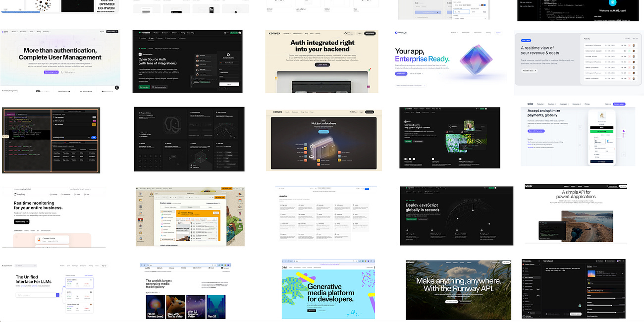Screen dimensions: 644x322
Task: Open the Clerk 'Complete User Management' screenshot
Action: click(x=60, y=60)
